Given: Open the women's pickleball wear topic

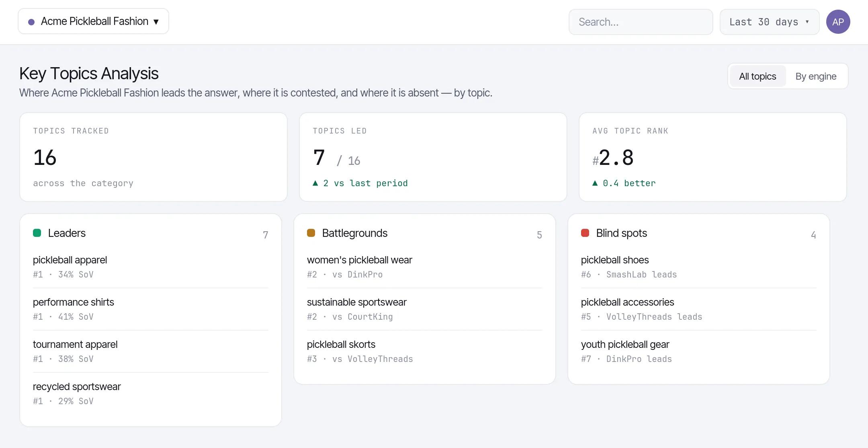Looking at the screenshot, I should pos(360,260).
